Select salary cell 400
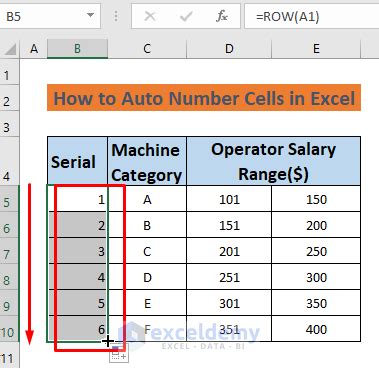This screenshot has height=368, width=379. 316,329
